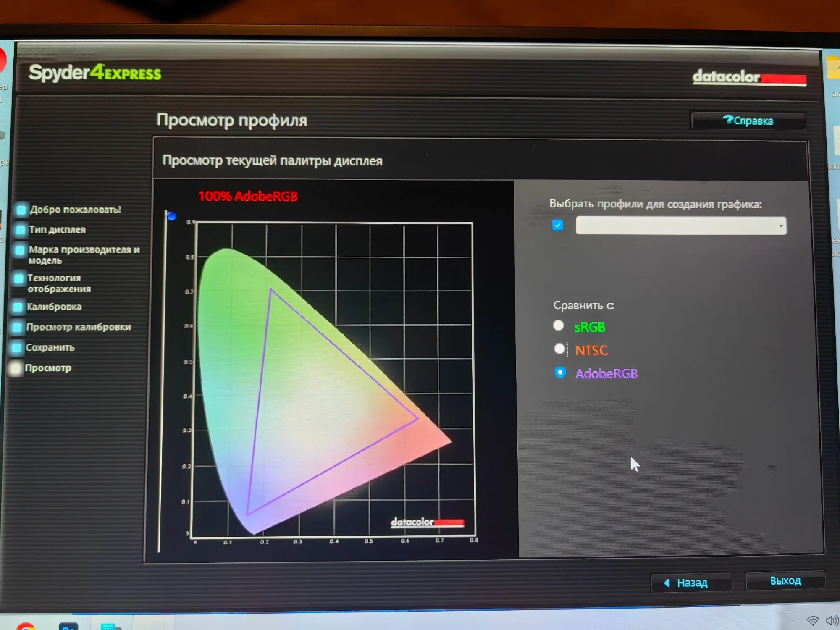
Task: Click the Welcome step icon in sidebar
Action: (x=21, y=210)
